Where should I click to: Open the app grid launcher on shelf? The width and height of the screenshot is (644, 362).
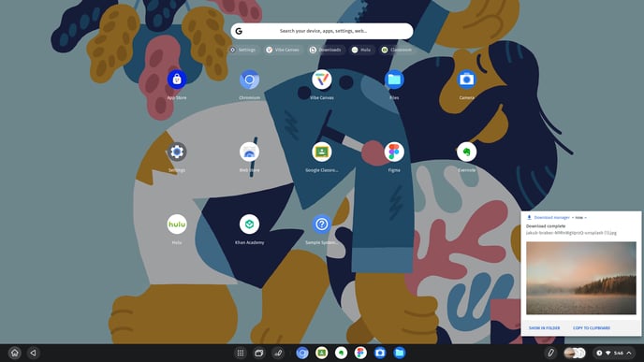[241, 353]
